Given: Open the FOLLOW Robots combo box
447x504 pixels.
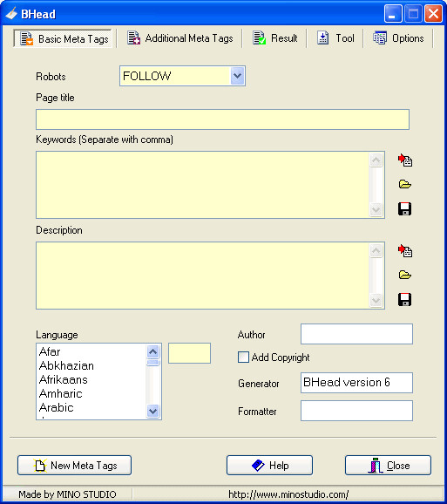Looking at the screenshot, I should click(182, 76).
